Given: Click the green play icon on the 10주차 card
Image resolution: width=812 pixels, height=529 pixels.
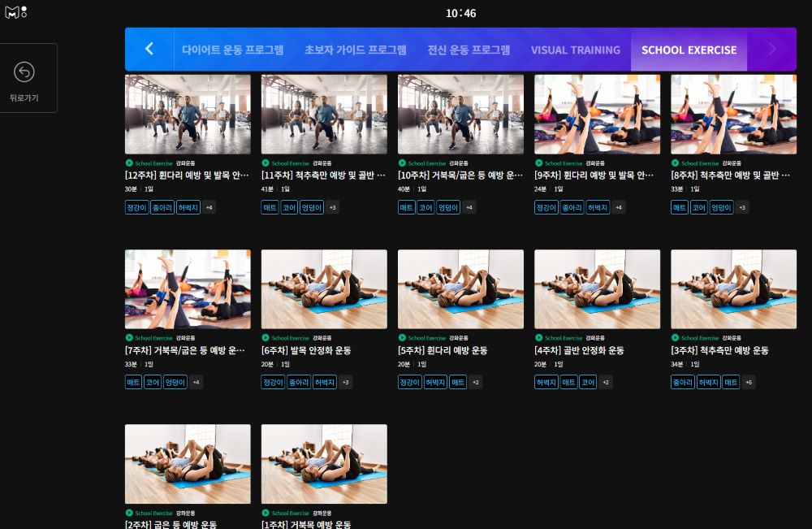Looking at the screenshot, I should (402, 163).
